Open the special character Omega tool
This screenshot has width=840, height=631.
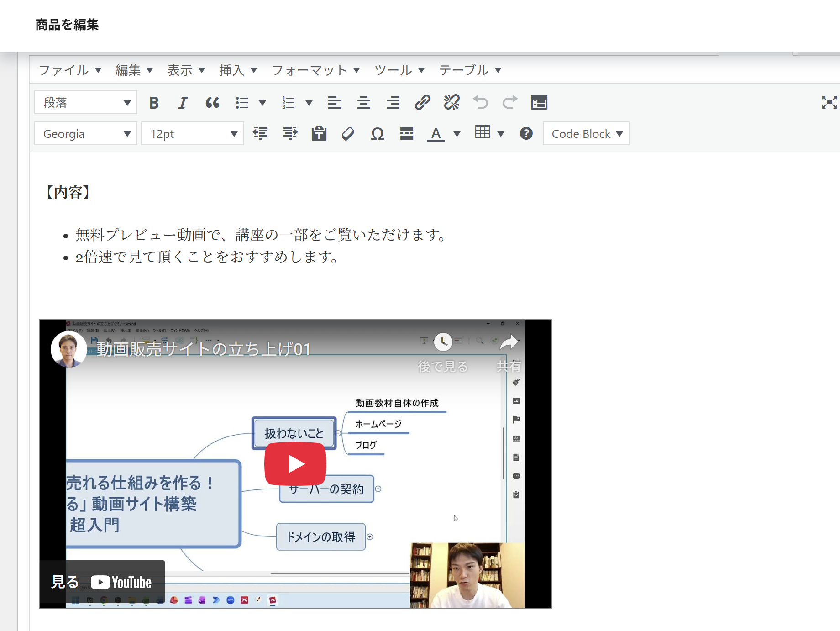click(x=377, y=134)
